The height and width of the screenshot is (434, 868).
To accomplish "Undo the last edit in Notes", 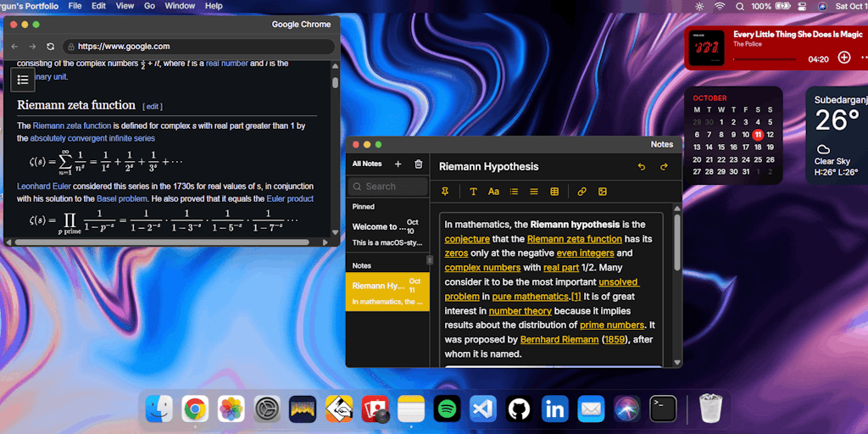I will [x=642, y=167].
